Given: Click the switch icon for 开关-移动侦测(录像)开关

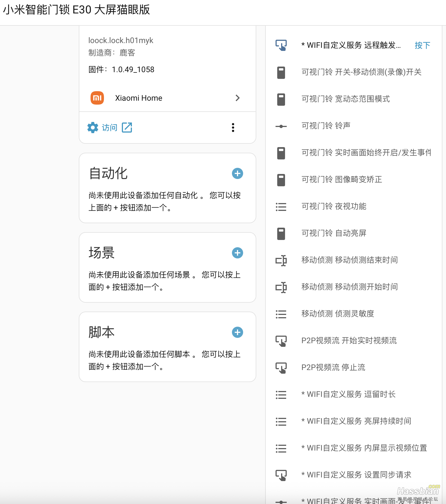Looking at the screenshot, I should 281,72.
